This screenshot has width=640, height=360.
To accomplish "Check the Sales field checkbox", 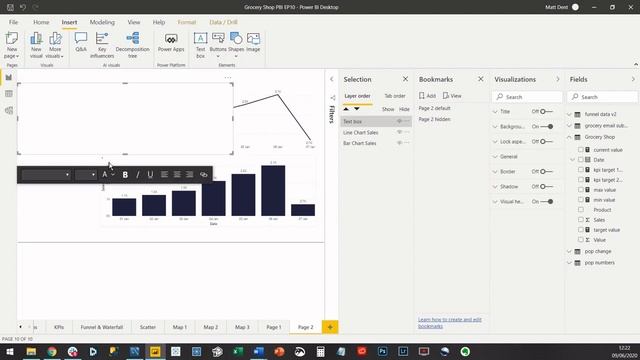I will 580,220.
